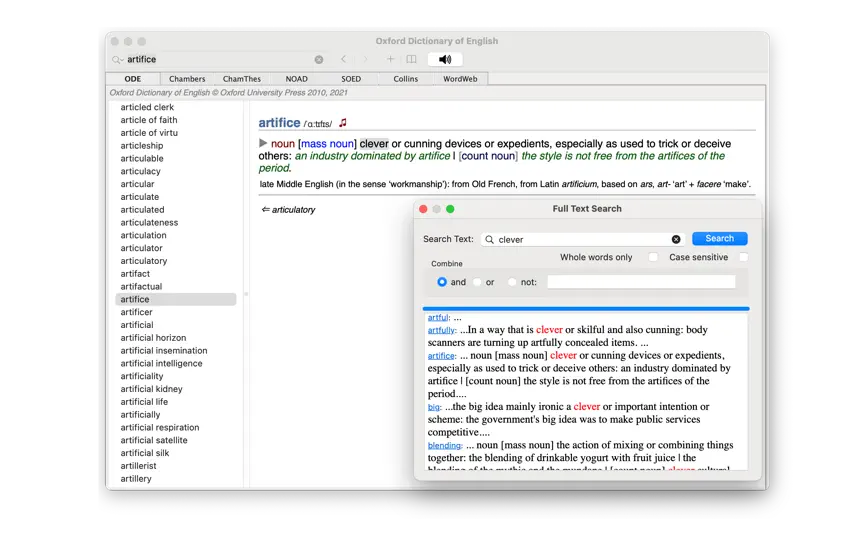The width and height of the screenshot is (864, 540).
Task: Select 'artificial silk' in word list
Action: 145,453
